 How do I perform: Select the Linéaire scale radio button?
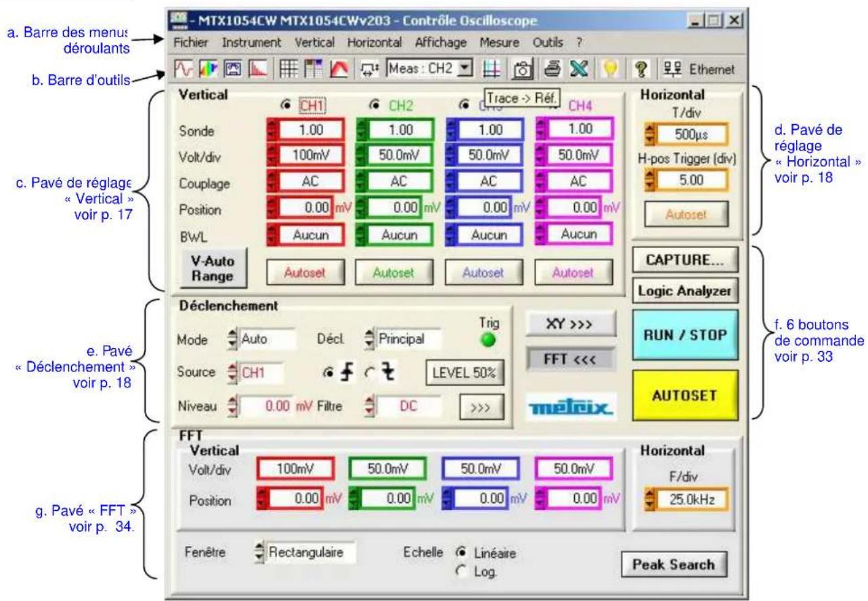(462, 553)
